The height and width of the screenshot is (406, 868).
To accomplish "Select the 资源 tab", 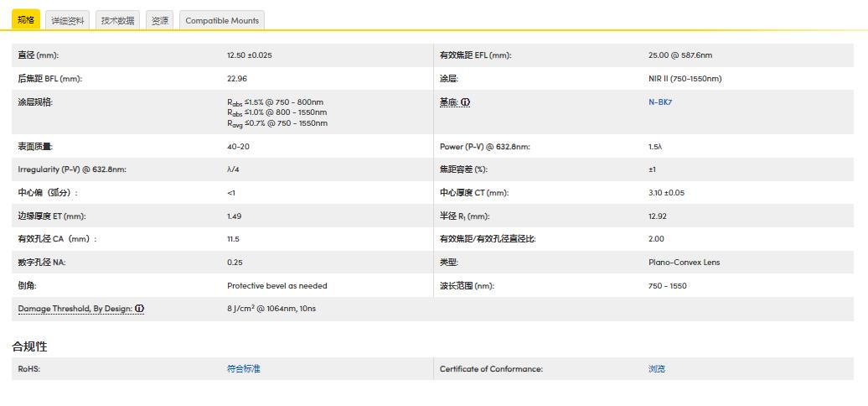I will click(x=160, y=20).
